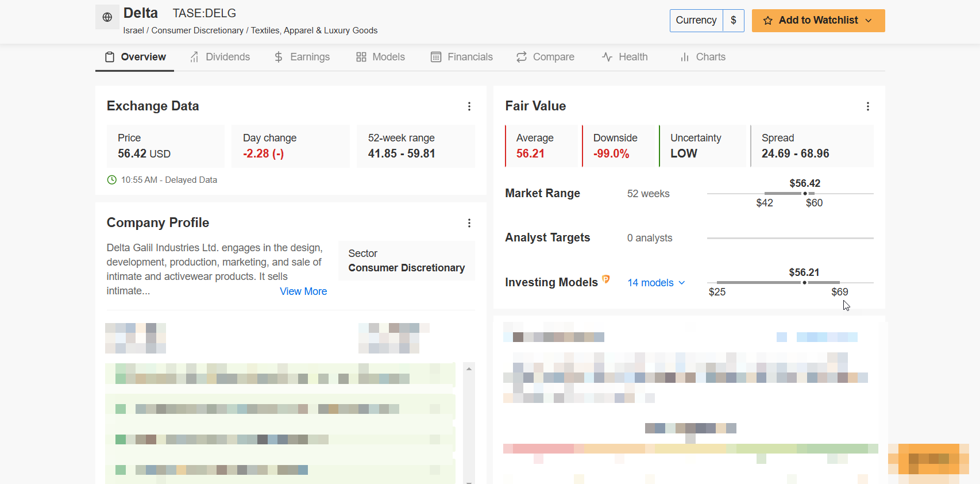Click the pro badge icon next to Investing Models

[605, 279]
